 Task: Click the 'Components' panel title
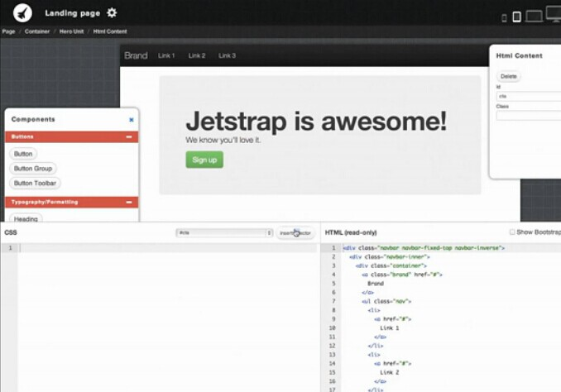tap(33, 119)
